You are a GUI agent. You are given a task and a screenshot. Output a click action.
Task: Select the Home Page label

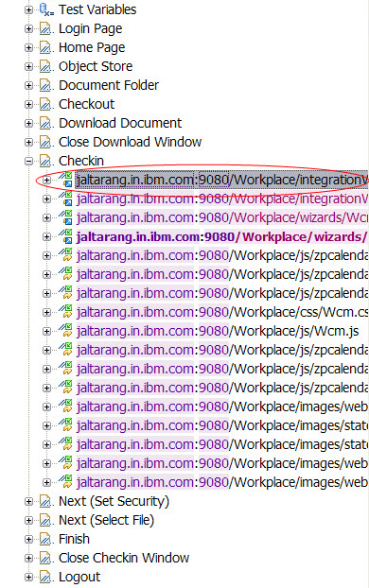(x=92, y=47)
